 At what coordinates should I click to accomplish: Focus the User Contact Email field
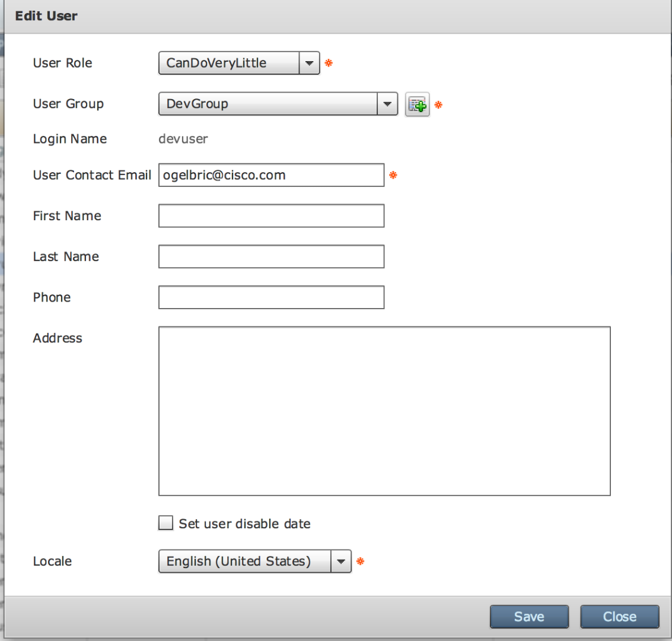click(271, 175)
